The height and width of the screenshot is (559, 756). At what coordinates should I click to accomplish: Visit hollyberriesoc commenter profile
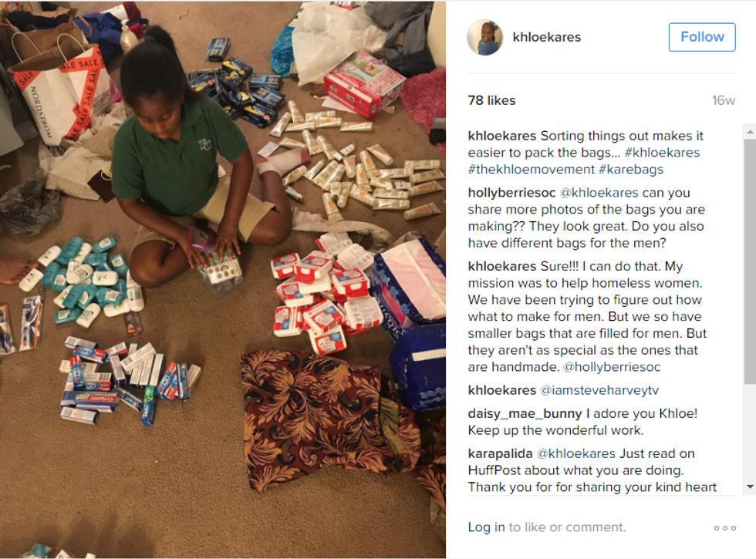[511, 193]
